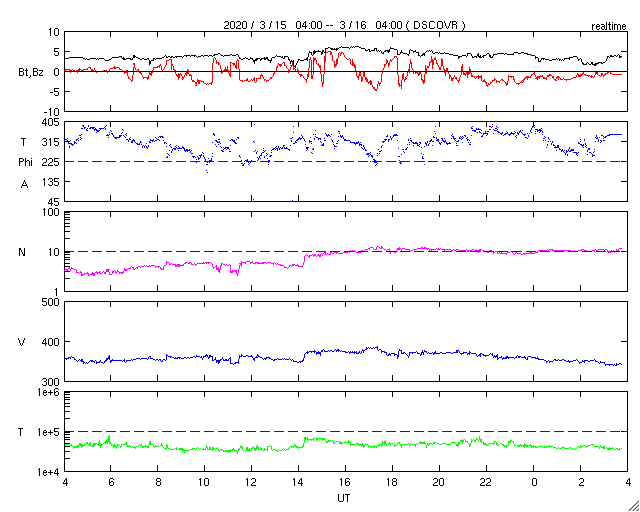Click the "400" tick on the V axis

(52, 342)
